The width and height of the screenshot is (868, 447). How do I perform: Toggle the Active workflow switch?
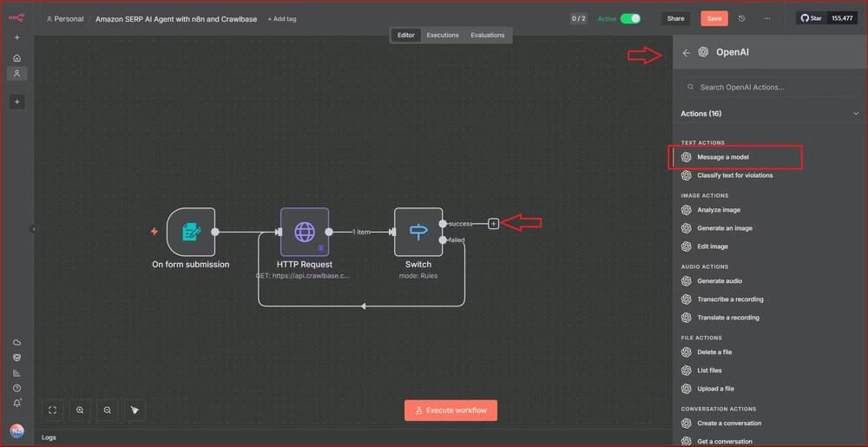point(630,18)
